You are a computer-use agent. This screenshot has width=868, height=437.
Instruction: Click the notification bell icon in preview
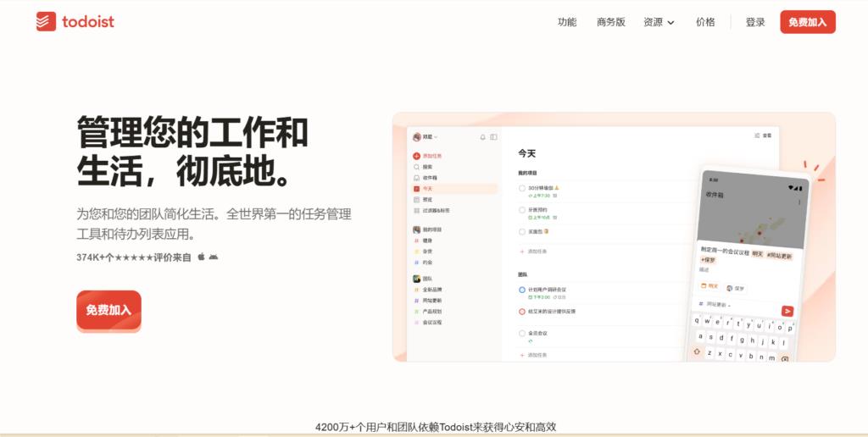coord(482,136)
